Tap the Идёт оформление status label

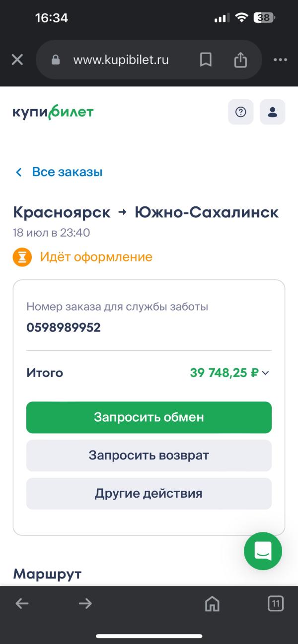(96, 257)
